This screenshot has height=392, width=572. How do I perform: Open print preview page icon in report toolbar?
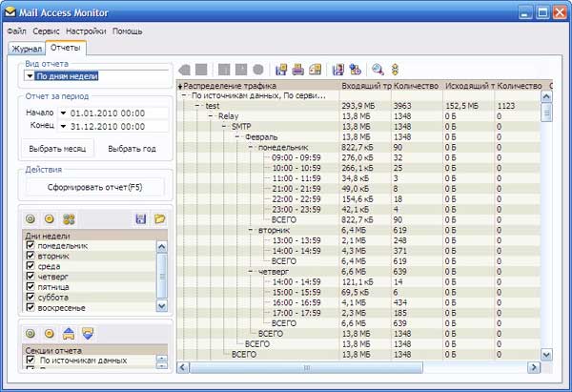click(x=316, y=70)
